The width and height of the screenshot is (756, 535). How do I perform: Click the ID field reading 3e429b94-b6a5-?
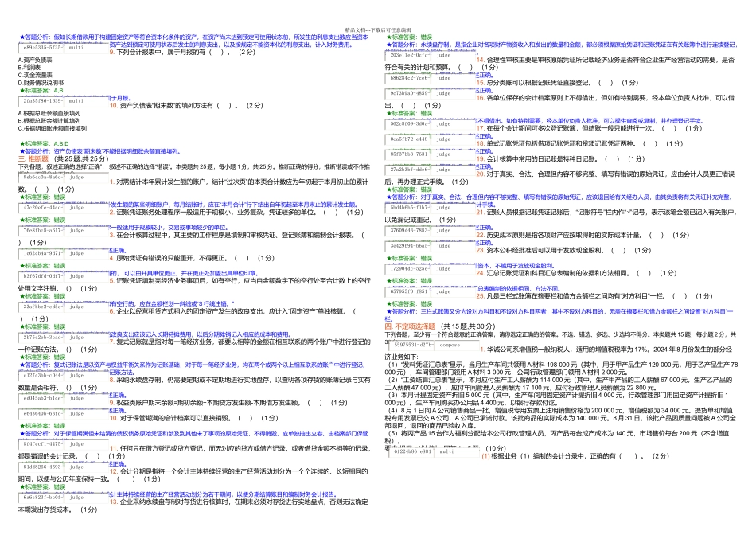(408, 246)
